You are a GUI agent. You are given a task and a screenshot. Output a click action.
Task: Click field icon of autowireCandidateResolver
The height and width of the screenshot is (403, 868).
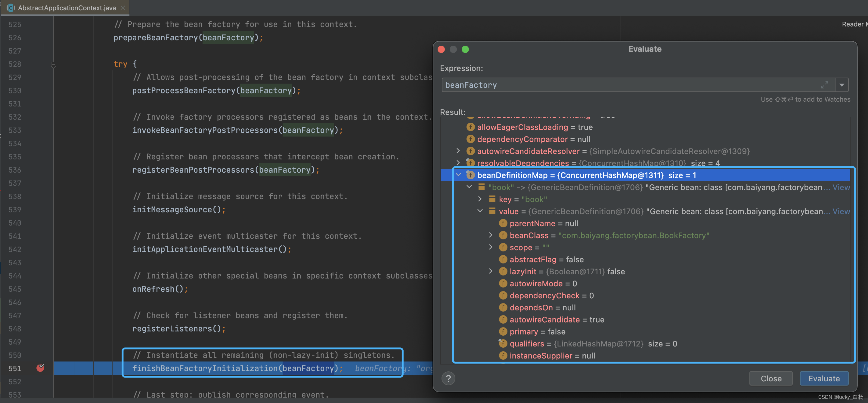pos(470,151)
